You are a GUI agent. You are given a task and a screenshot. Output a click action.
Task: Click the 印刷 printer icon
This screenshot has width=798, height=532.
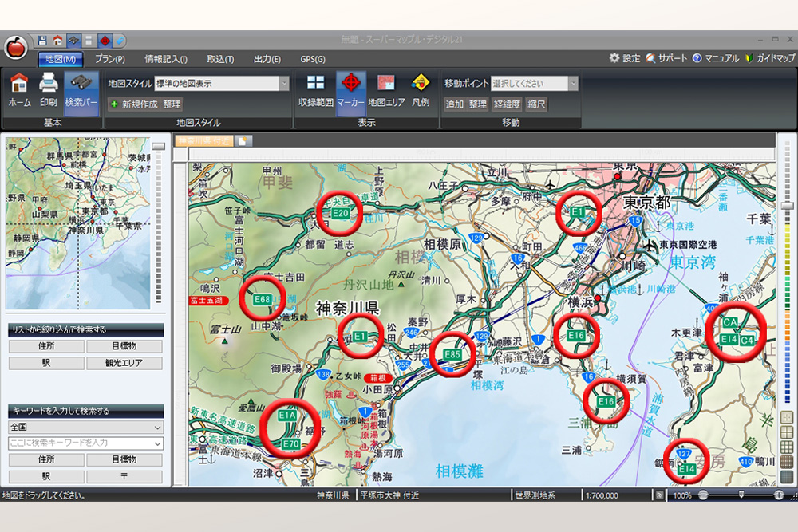49,90
